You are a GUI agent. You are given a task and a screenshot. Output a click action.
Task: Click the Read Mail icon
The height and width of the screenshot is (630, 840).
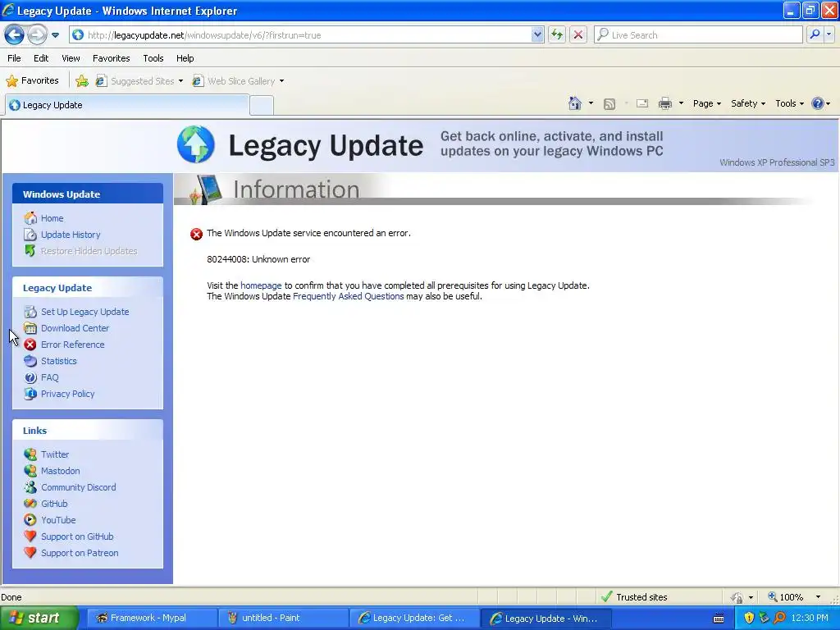click(642, 103)
